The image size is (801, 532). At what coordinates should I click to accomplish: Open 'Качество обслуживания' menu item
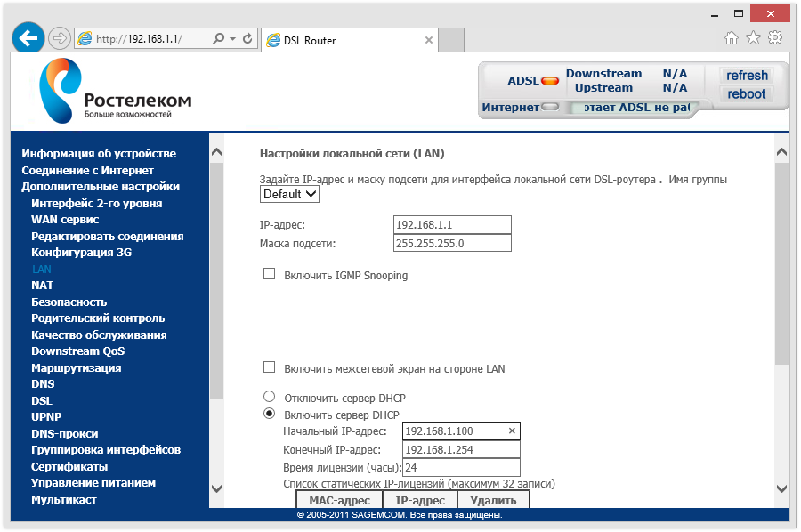coord(99,335)
